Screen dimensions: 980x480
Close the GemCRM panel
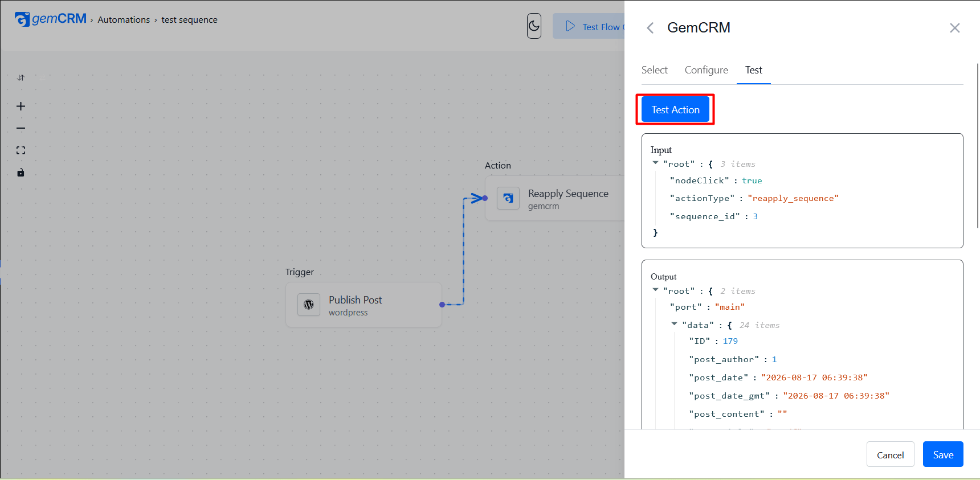955,28
